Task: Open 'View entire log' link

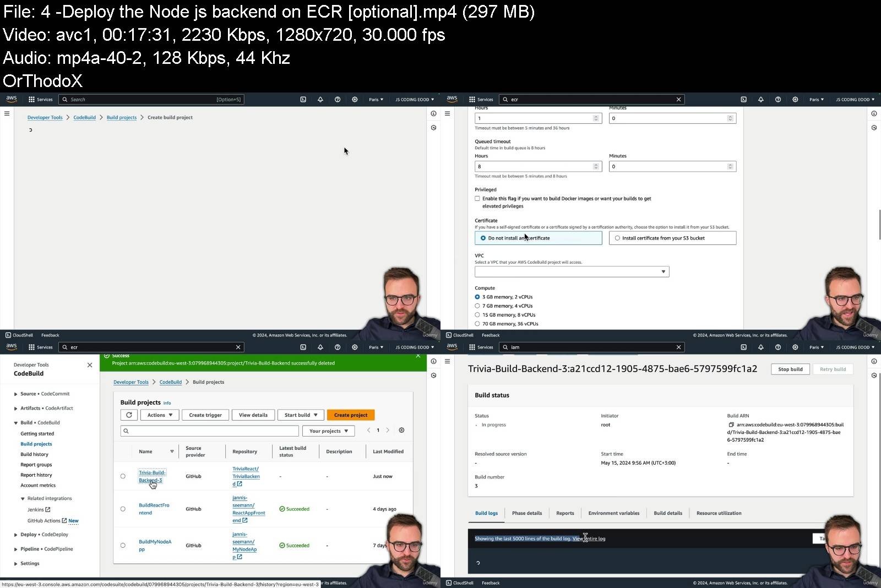Action: coord(589,538)
